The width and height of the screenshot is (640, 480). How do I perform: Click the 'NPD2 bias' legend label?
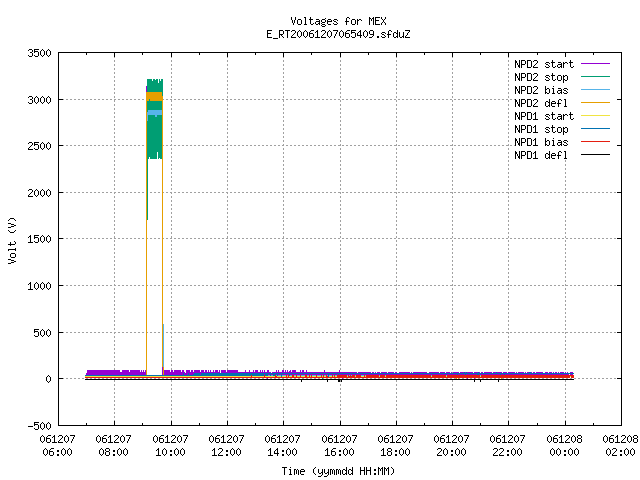(541, 90)
